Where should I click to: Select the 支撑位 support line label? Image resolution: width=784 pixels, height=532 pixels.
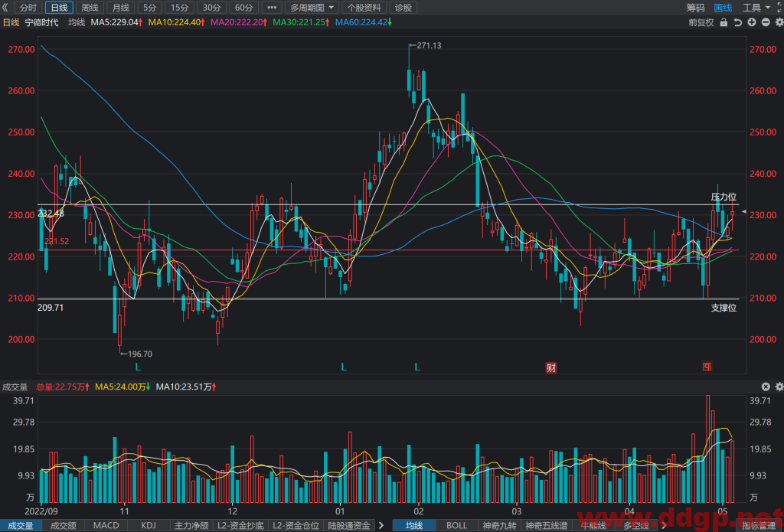coord(724,308)
